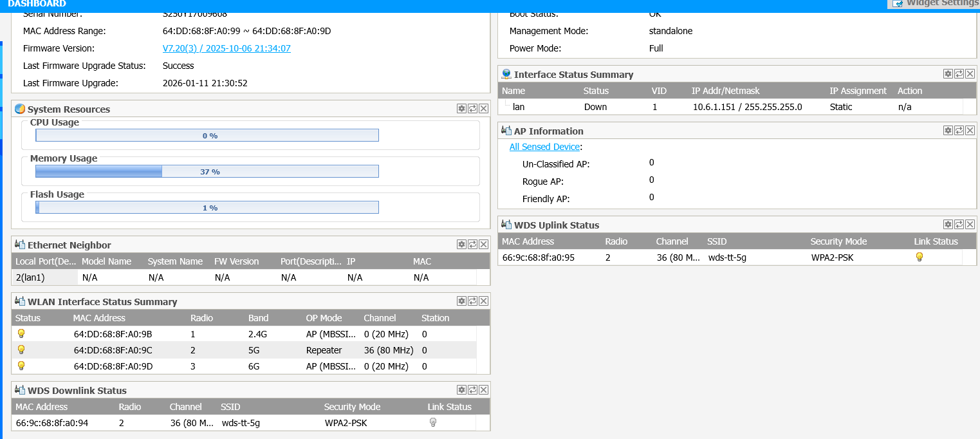Refresh the WDS Downlink Status widget
This screenshot has width=980, height=439.
[472, 390]
